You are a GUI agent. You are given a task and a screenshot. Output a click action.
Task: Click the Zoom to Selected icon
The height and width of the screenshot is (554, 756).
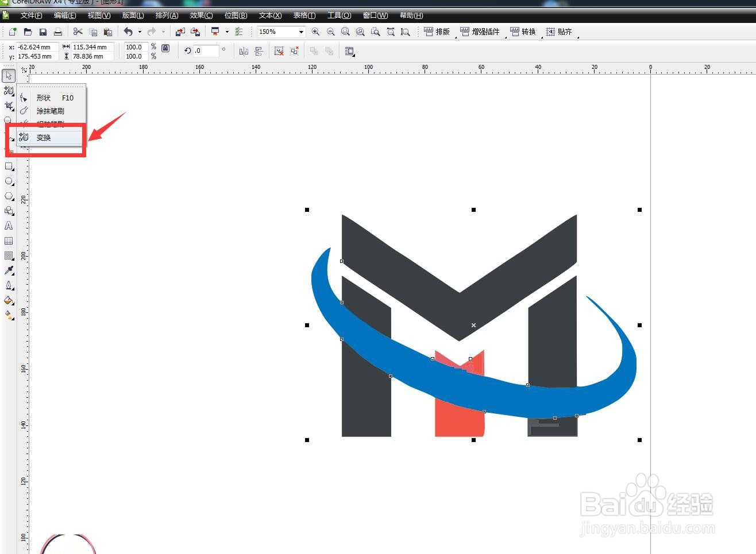(x=345, y=32)
